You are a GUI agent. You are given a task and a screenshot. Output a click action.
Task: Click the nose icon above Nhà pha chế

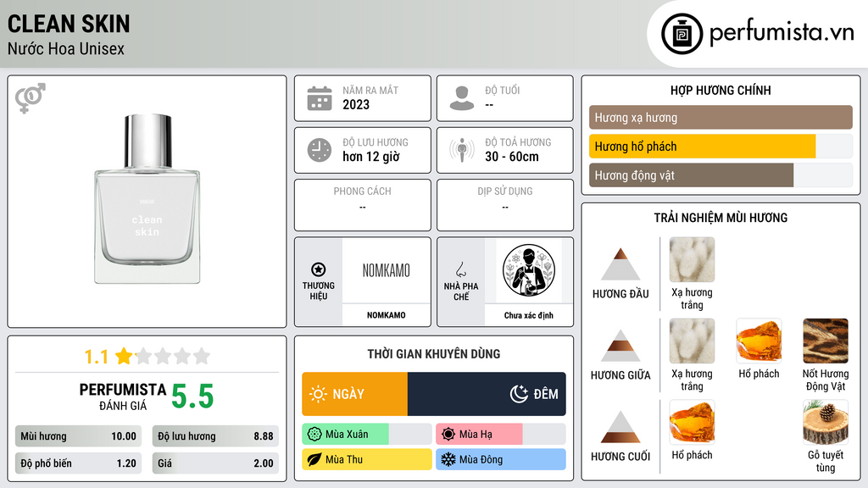(460, 269)
